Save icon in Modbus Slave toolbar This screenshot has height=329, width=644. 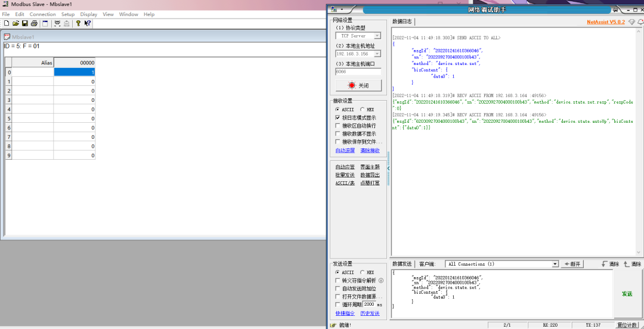[x=24, y=23]
